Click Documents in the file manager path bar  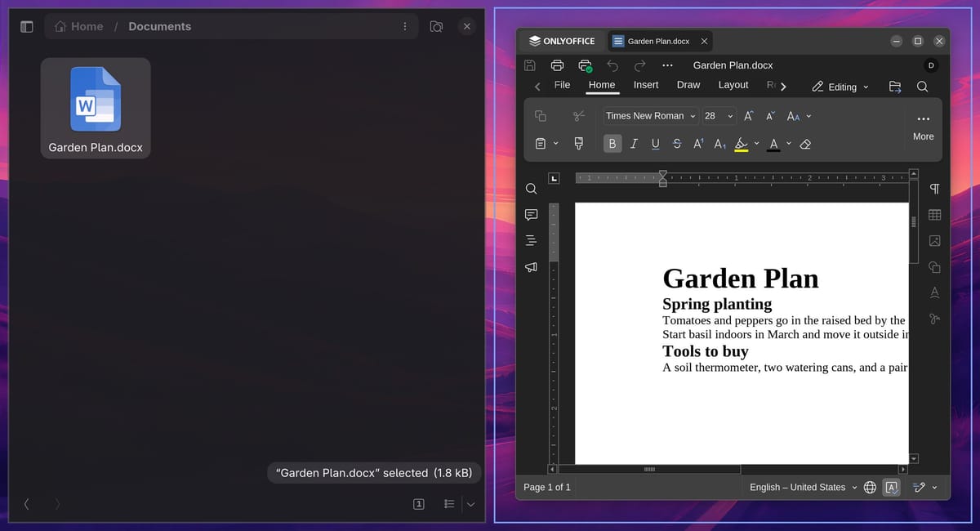pyautogui.click(x=159, y=26)
